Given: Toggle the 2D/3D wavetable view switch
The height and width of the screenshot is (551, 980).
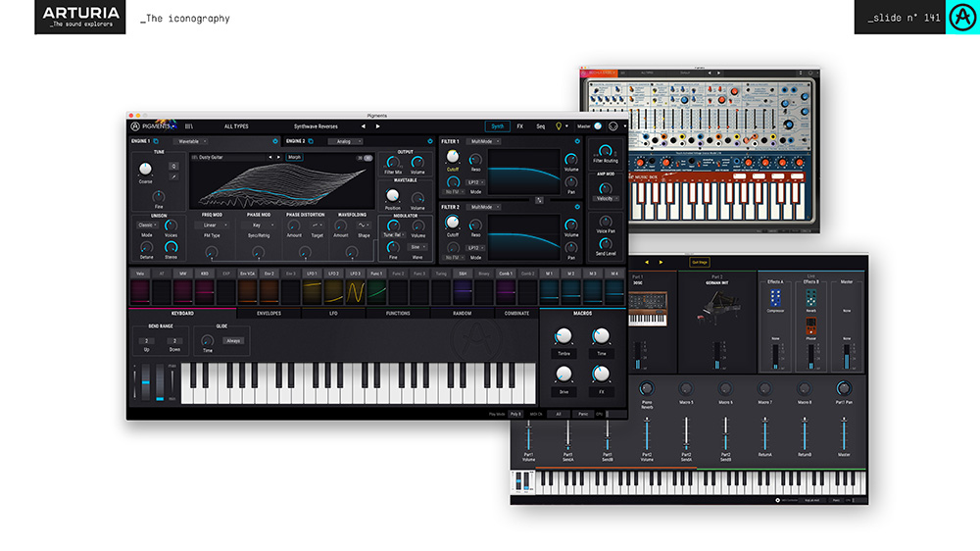Looking at the screenshot, I should 365,158.
